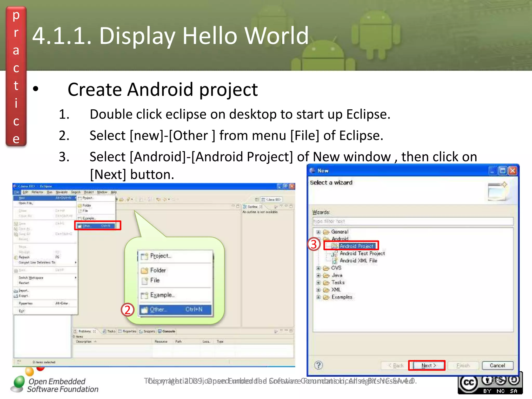Click the Folder icon in Eclipse's small New submenu
This screenshot has height=399, width=532.
click(80, 205)
